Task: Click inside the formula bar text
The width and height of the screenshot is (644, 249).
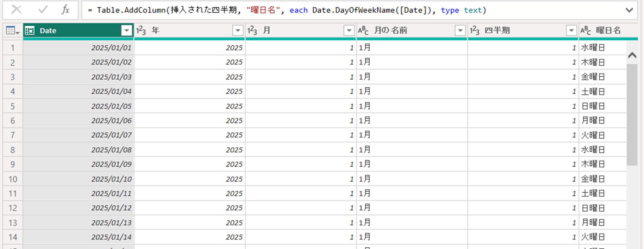Action: coord(319,10)
